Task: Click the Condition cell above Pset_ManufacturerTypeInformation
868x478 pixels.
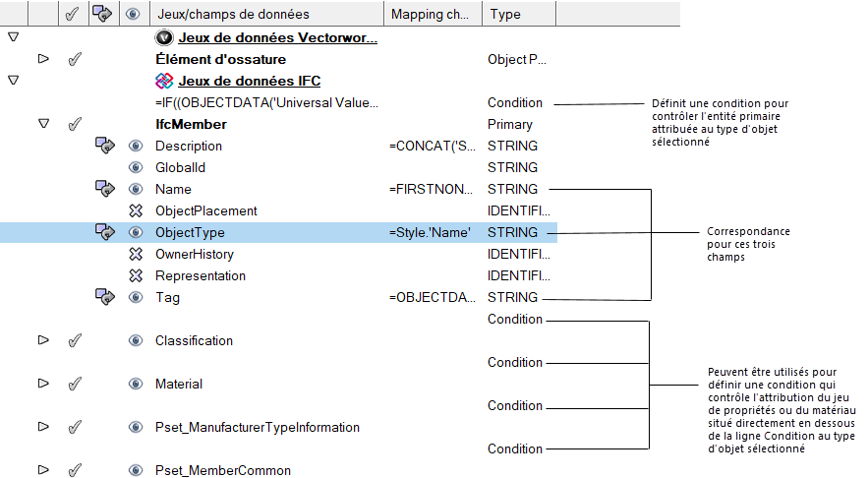Action: (515, 405)
